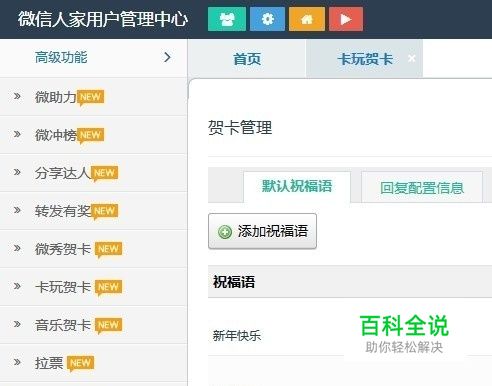Open the 微助力 menu item
The height and width of the screenshot is (386, 492).
[x=93, y=97]
